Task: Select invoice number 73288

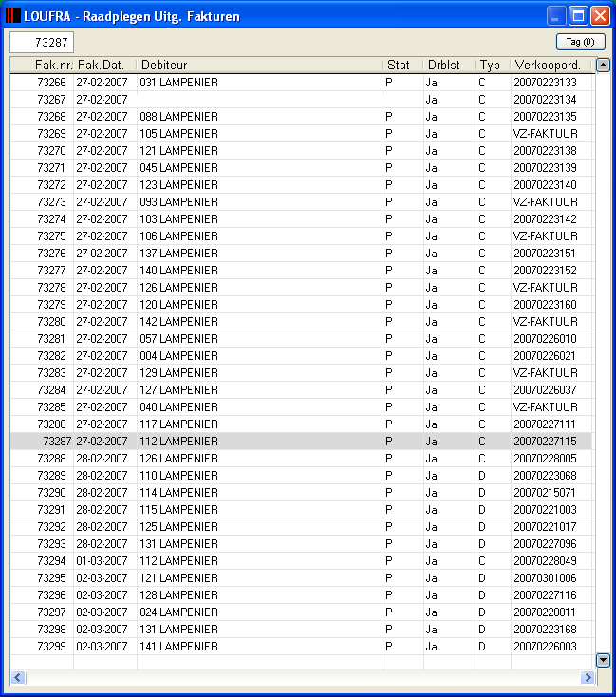Action: click(51, 459)
